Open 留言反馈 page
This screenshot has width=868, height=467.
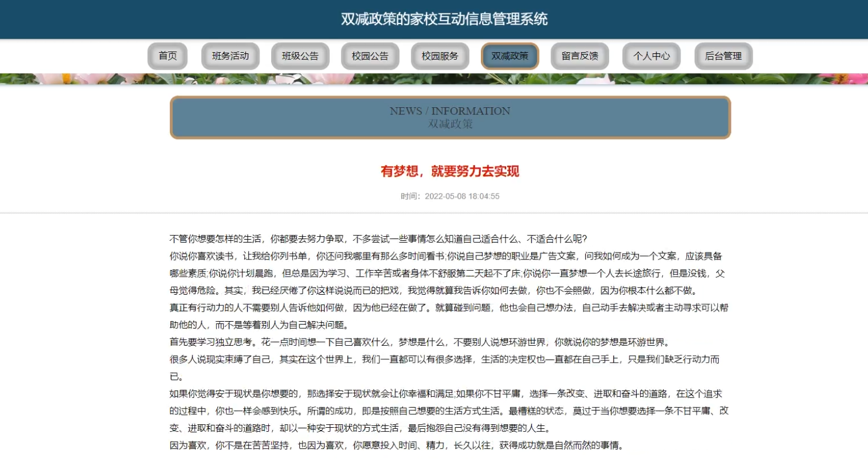tap(580, 56)
